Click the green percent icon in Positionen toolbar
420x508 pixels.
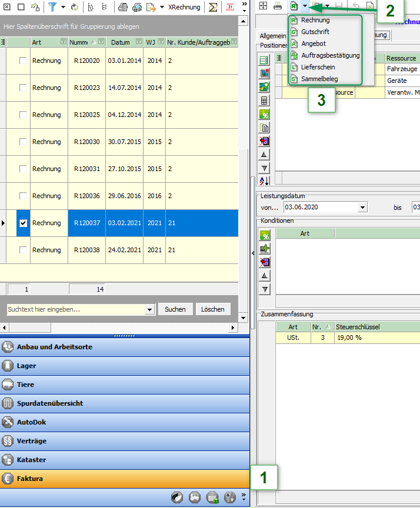pyautogui.click(x=264, y=114)
